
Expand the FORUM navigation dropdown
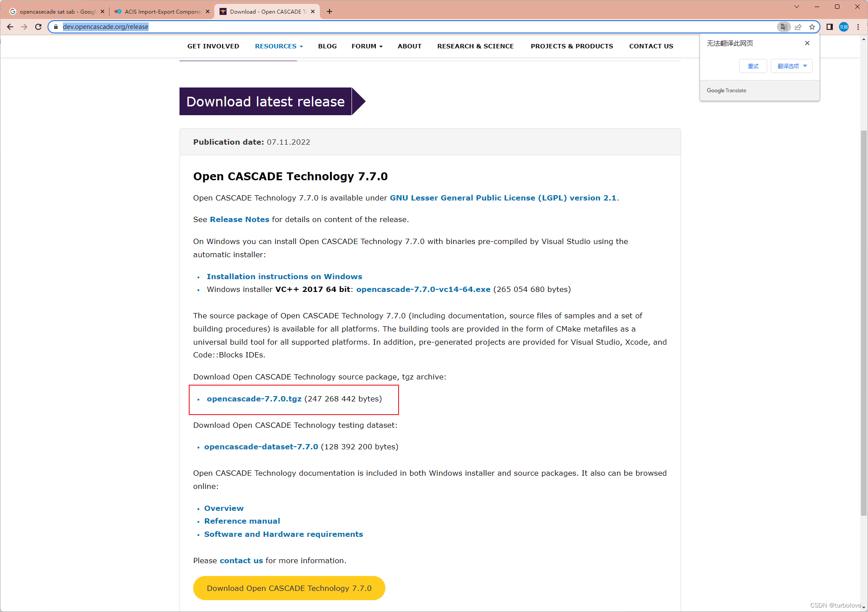367,46
